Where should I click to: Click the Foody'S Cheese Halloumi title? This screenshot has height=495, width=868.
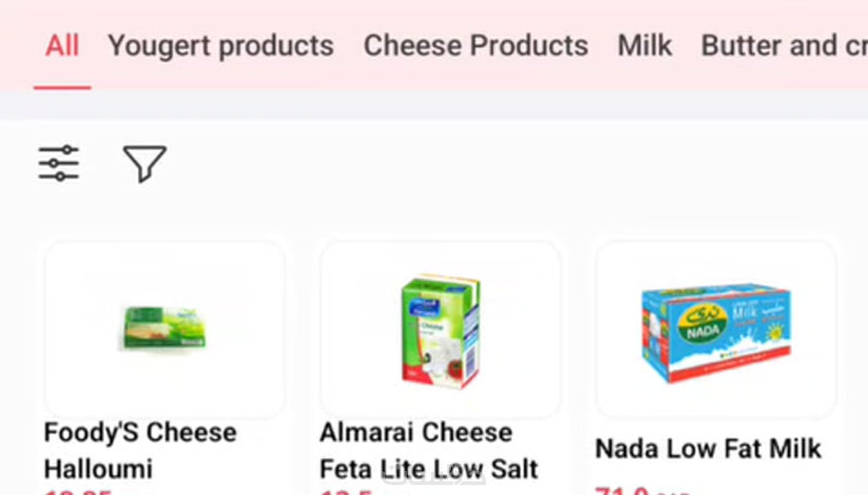tap(140, 450)
